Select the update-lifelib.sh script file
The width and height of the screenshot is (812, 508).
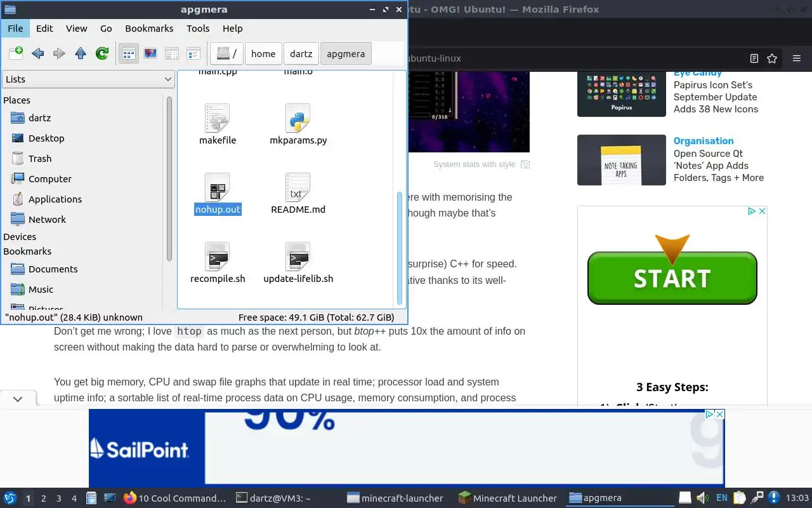(x=298, y=257)
